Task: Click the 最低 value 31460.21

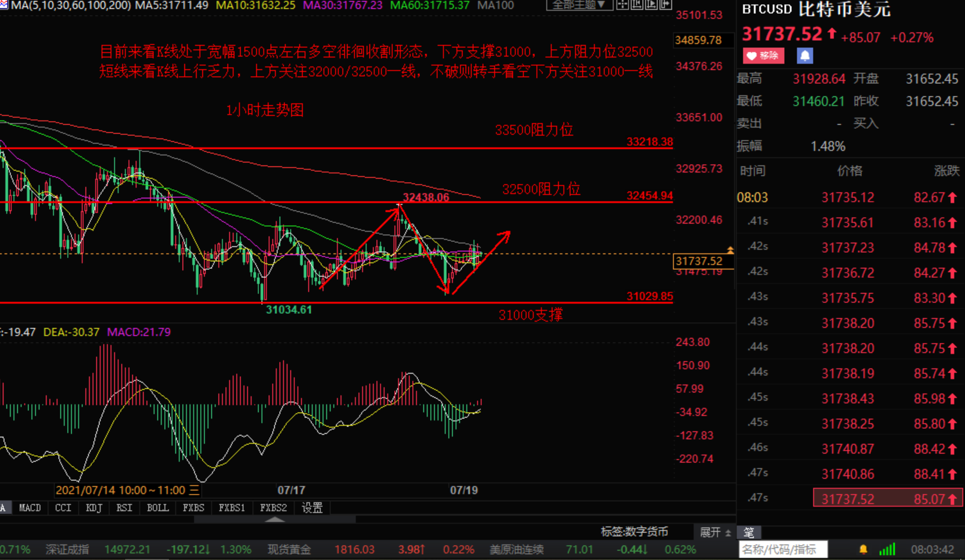Action: [819, 101]
